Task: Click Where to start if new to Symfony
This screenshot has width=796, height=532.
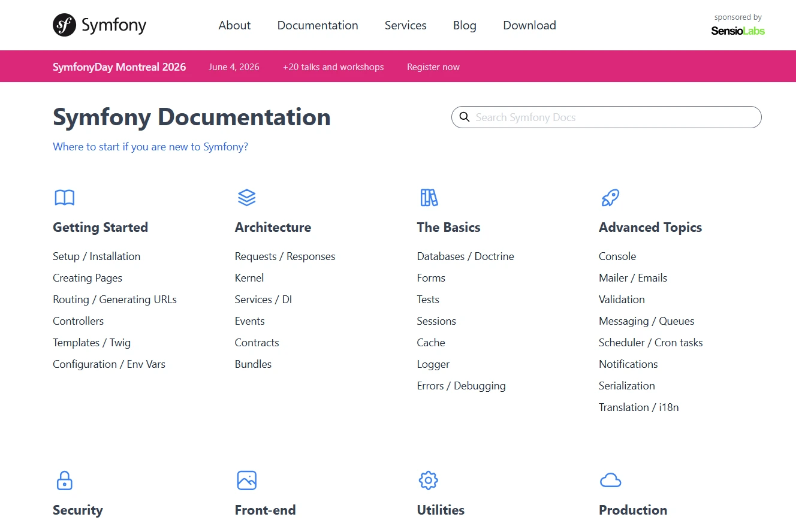Action: pos(150,146)
